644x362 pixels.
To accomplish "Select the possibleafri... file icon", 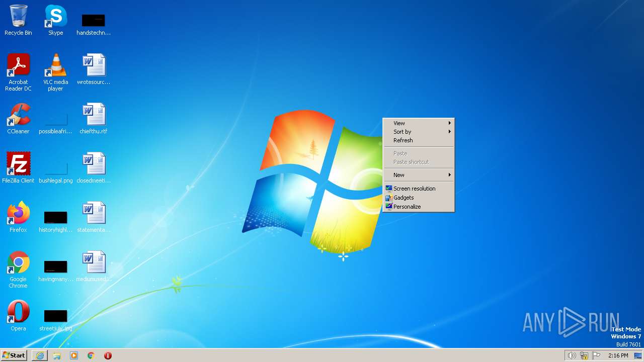I will (x=55, y=124).
